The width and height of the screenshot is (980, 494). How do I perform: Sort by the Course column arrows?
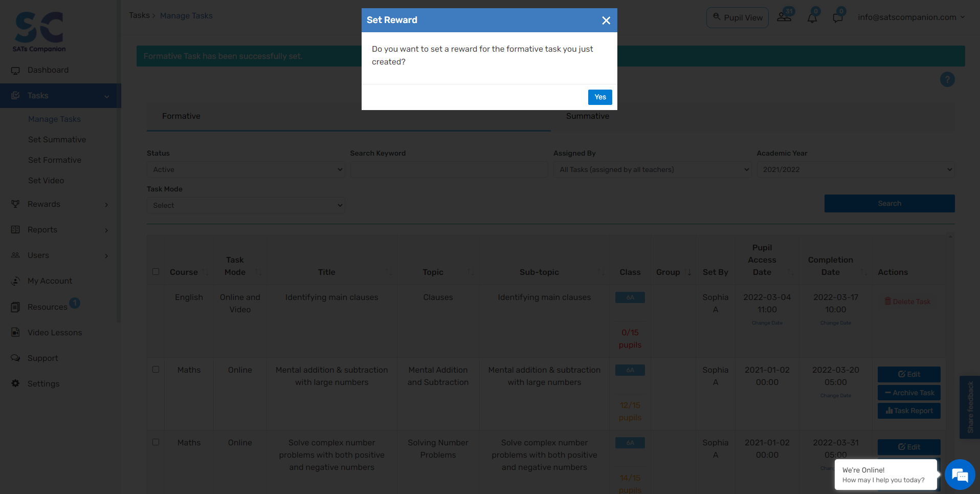(x=205, y=272)
